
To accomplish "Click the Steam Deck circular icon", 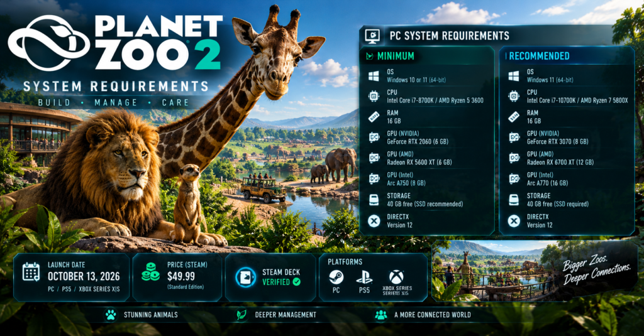I will (246, 277).
